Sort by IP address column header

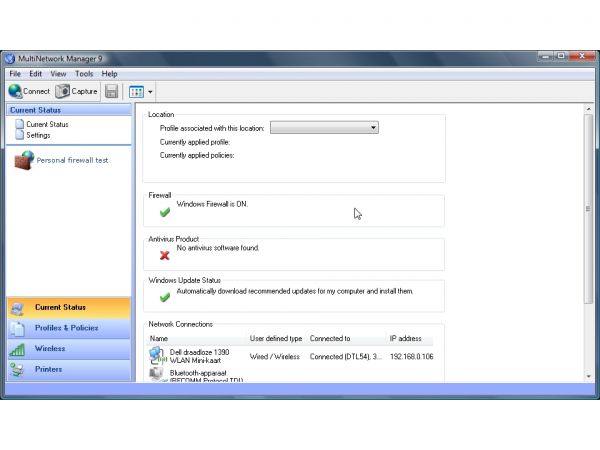tap(410, 339)
